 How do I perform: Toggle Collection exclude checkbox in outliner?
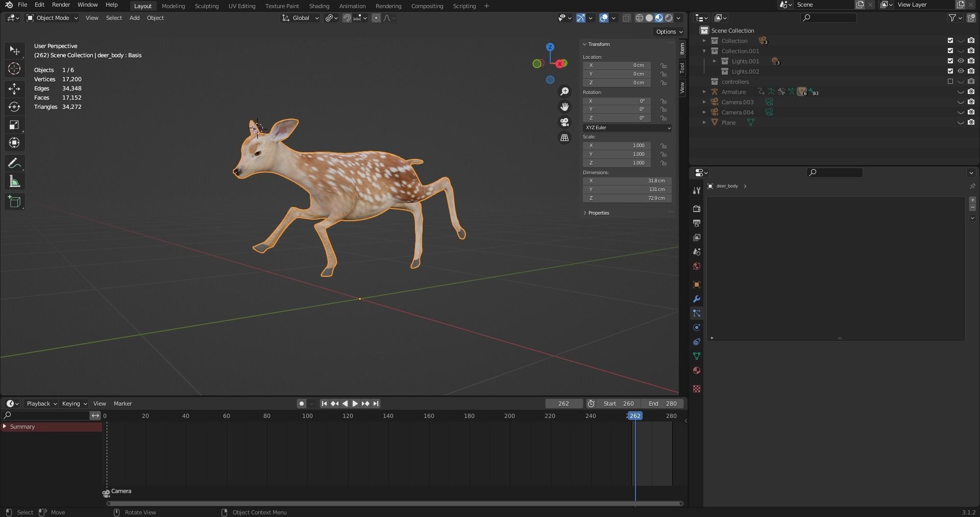tap(950, 40)
